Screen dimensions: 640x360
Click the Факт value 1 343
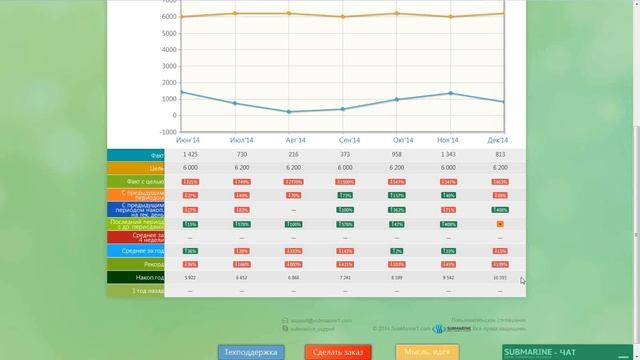pyautogui.click(x=448, y=154)
